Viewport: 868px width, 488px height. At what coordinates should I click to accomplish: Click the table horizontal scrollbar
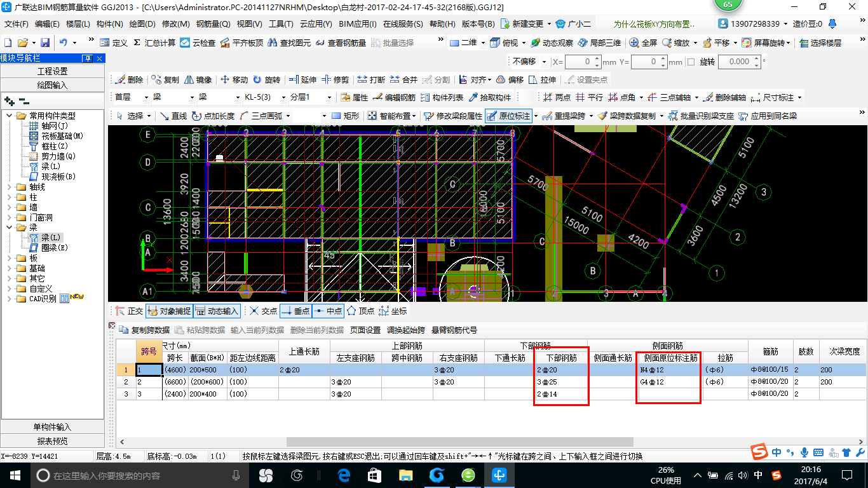pos(460,442)
